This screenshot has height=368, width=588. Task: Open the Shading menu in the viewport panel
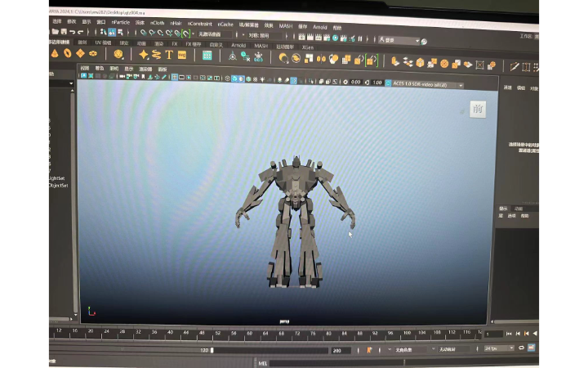[x=100, y=69]
